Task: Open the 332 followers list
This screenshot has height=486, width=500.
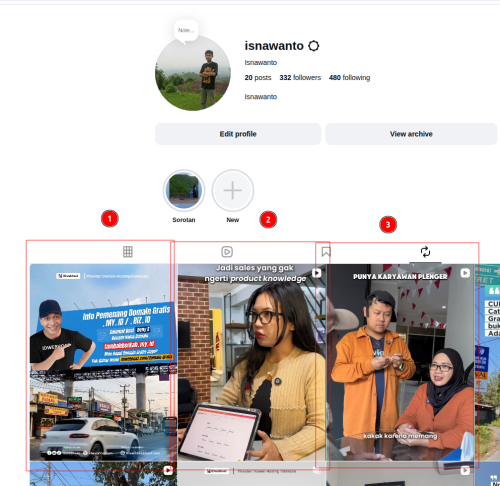Action: (x=300, y=78)
